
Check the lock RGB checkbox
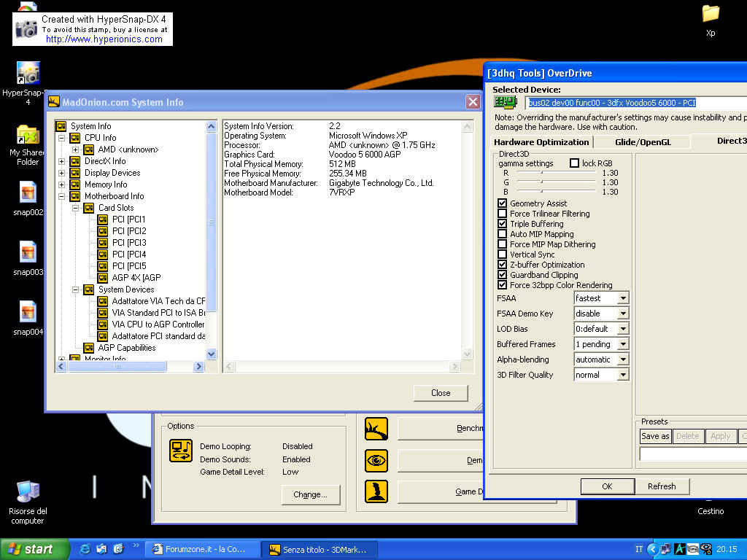point(575,163)
